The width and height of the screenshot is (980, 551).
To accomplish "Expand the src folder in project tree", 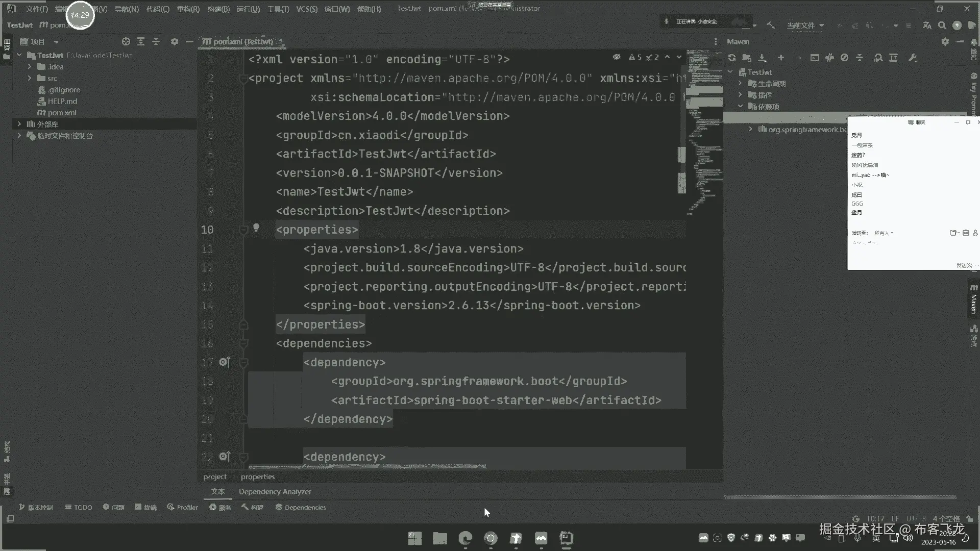I will (x=30, y=78).
